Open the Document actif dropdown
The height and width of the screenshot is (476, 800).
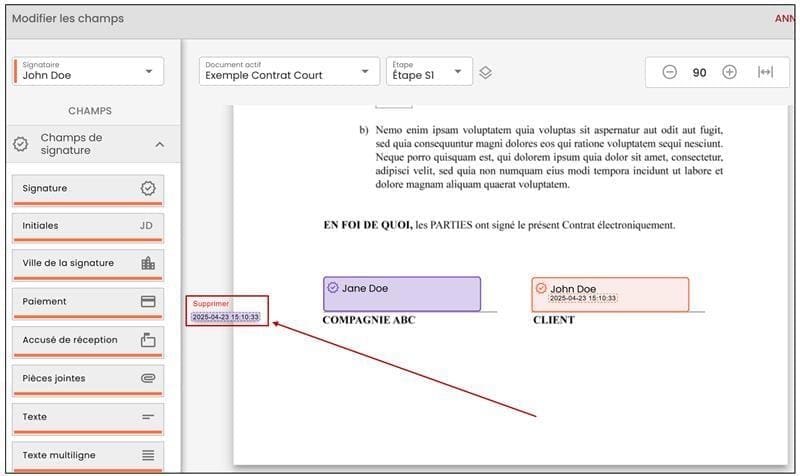289,71
